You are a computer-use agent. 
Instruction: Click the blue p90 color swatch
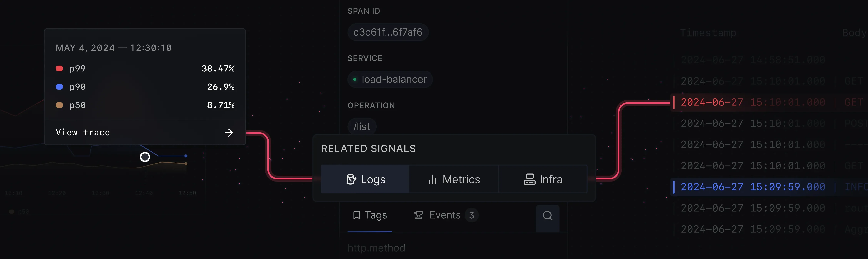59,87
